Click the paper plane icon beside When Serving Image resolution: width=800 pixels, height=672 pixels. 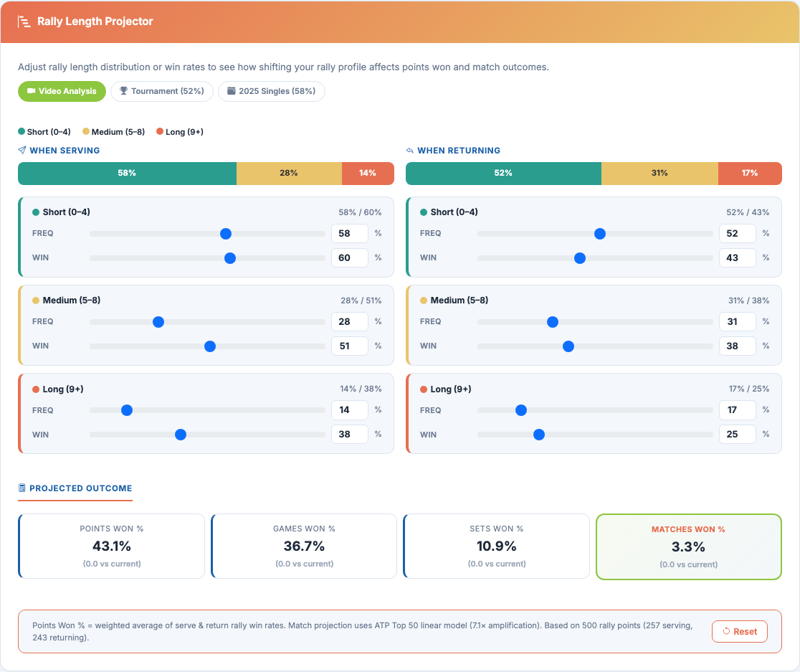pyautogui.click(x=22, y=151)
